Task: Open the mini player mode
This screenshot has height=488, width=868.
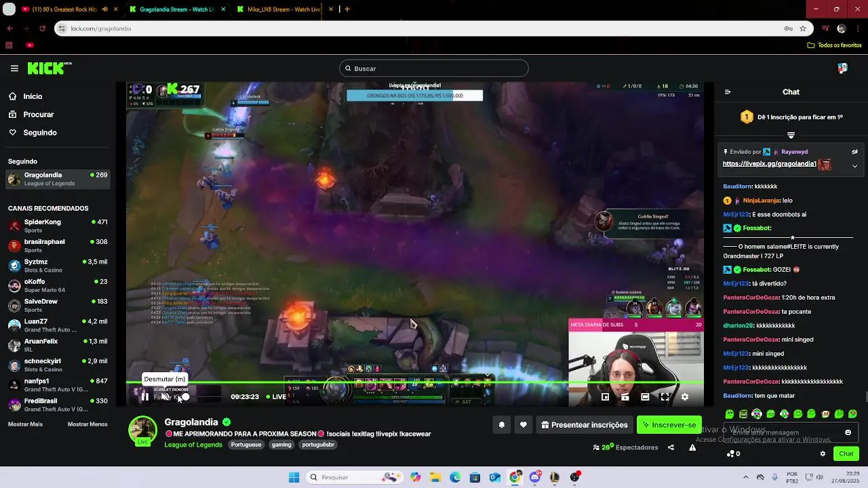Action: [x=606, y=397]
